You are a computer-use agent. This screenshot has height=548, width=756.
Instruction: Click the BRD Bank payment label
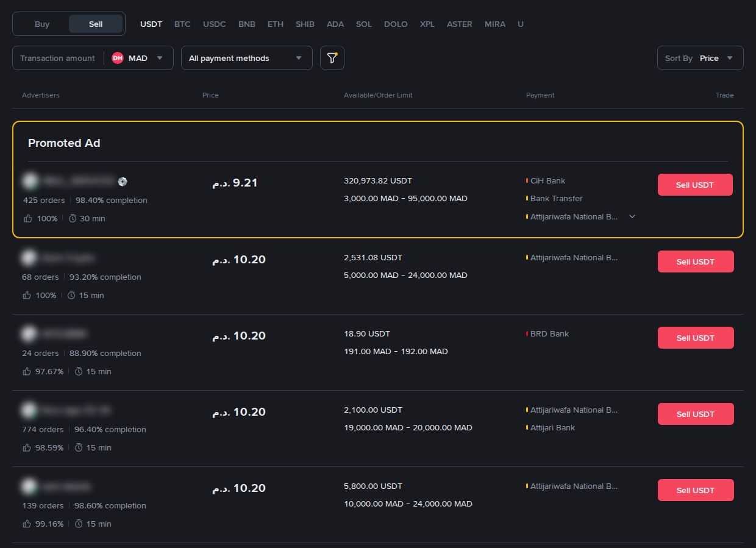pyautogui.click(x=549, y=334)
